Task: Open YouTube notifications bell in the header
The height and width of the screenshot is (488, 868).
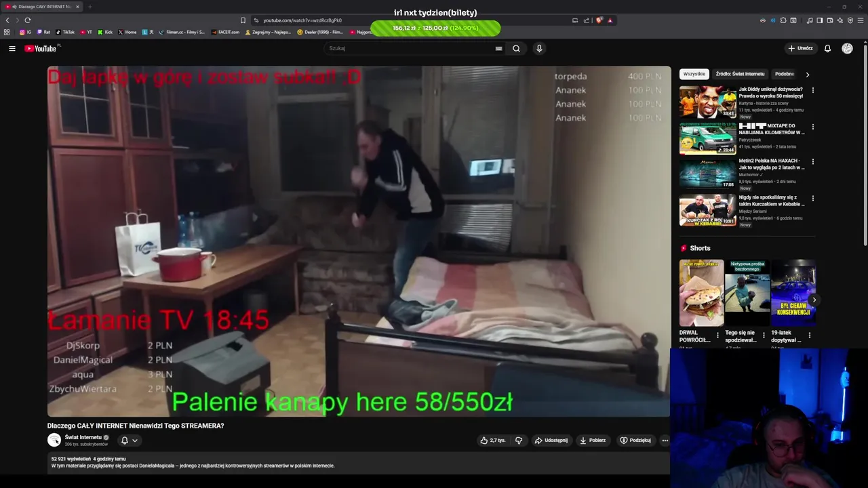Action: pyautogui.click(x=827, y=48)
